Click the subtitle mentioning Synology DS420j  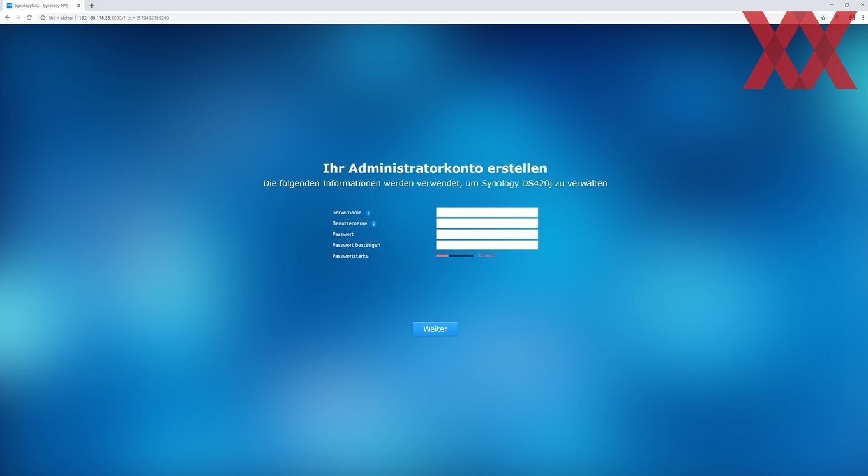435,183
